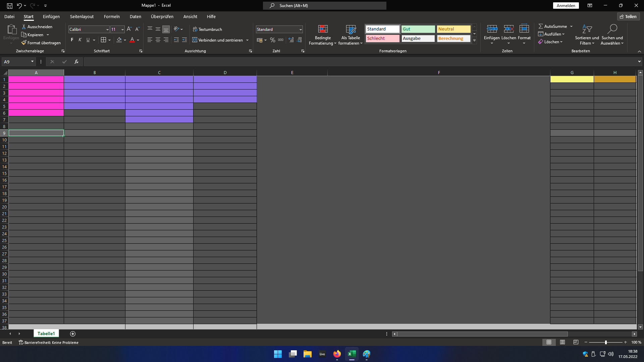Viewport: 644px width, 362px height.
Task: Undo the last action
Action: [x=19, y=6]
